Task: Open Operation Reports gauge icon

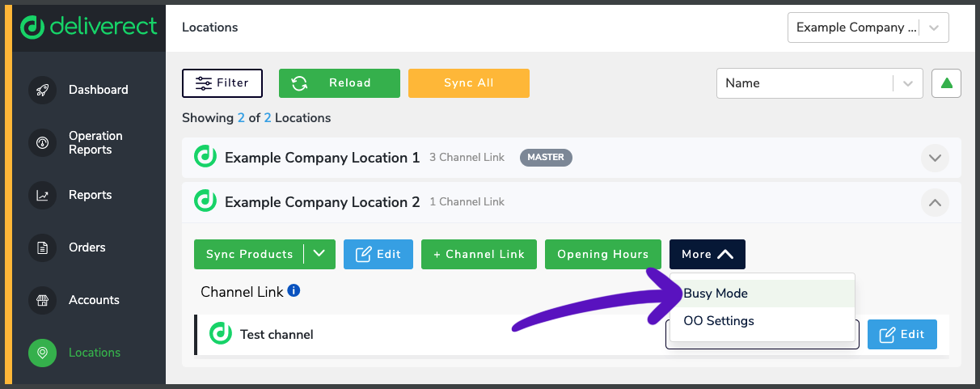Action: (x=42, y=143)
